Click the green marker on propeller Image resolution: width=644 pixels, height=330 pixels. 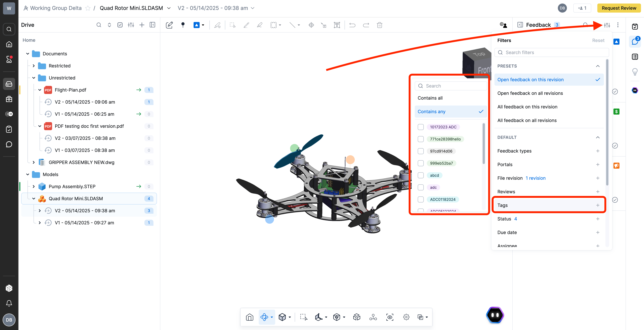tap(294, 148)
